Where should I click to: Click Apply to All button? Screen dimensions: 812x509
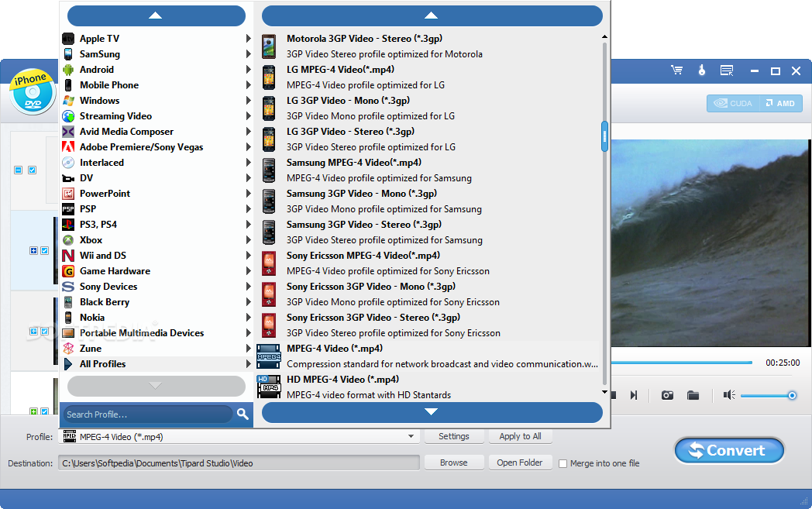pos(520,436)
